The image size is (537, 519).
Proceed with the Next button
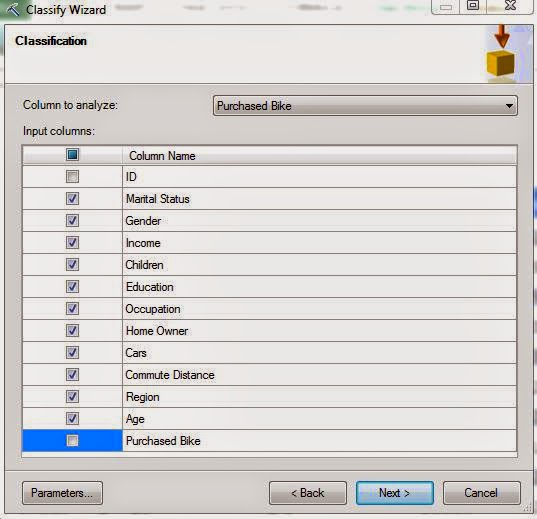(x=395, y=493)
